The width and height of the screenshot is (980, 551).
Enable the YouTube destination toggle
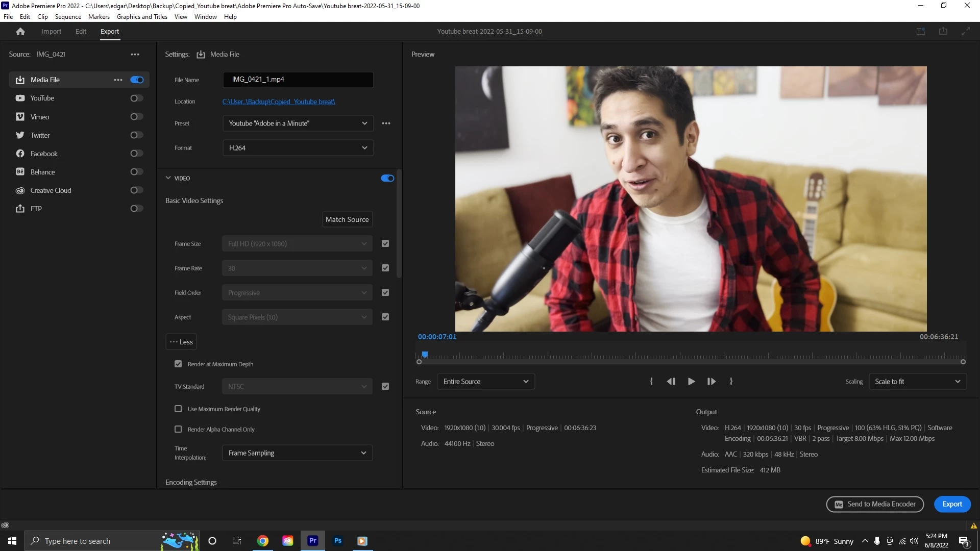click(136, 98)
